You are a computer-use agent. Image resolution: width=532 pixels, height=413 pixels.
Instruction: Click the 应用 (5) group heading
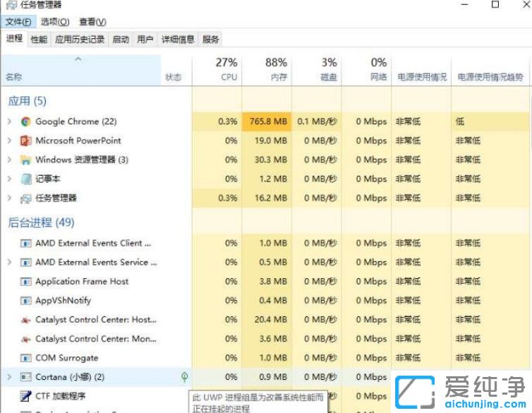pos(27,101)
